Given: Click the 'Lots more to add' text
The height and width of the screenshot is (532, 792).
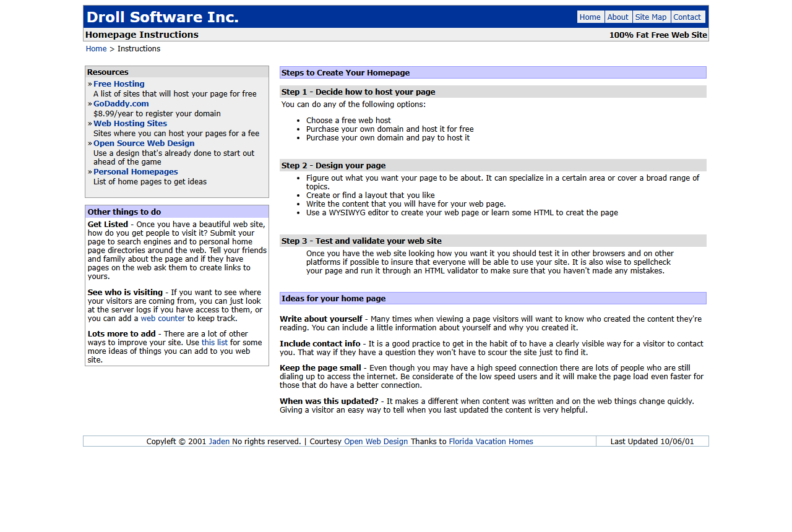Looking at the screenshot, I should click(122, 334).
